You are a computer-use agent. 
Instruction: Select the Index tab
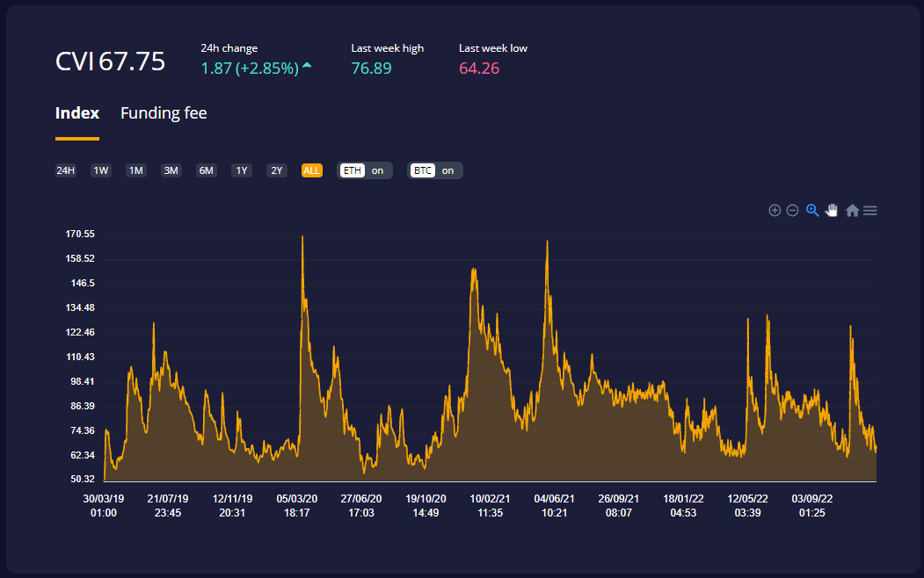click(x=77, y=112)
